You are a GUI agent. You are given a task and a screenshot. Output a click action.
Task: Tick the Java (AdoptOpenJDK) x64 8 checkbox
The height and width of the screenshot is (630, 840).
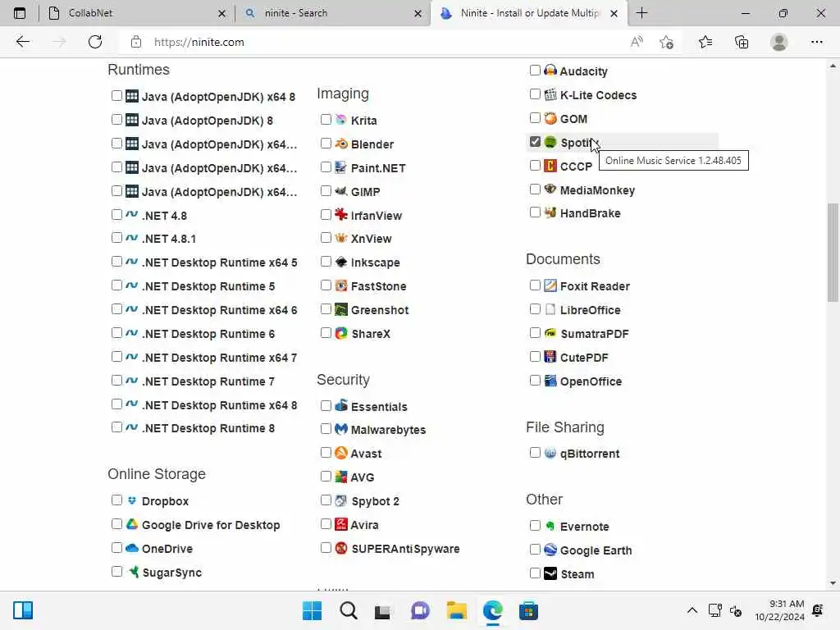(x=116, y=96)
